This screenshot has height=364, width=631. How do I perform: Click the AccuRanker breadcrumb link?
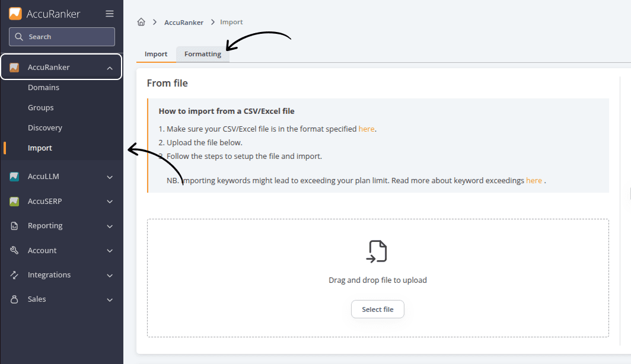[183, 23]
